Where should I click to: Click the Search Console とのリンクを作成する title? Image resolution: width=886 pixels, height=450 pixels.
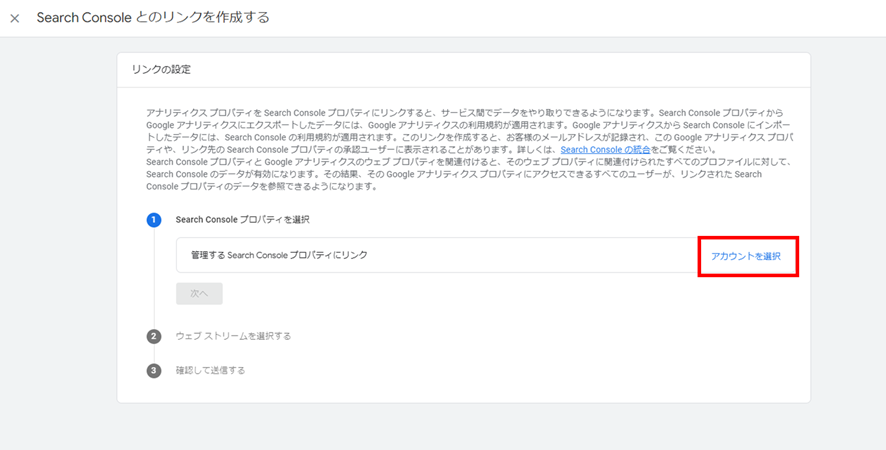click(153, 18)
